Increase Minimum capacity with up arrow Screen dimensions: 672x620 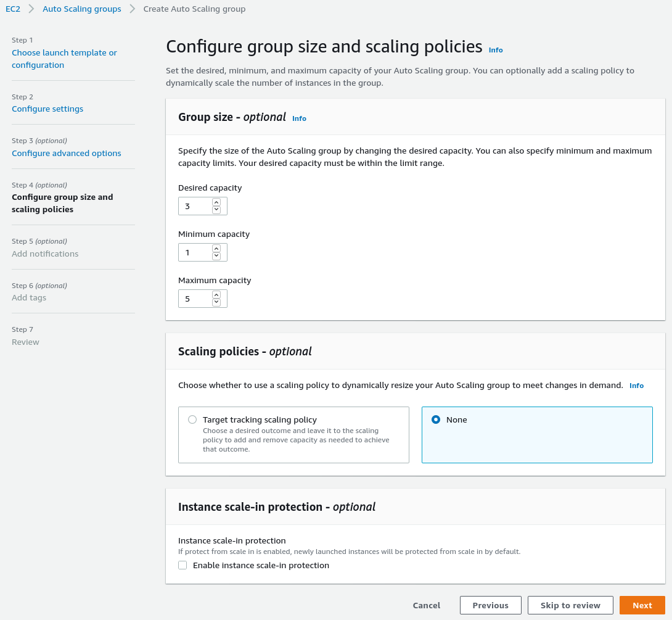coord(216,249)
